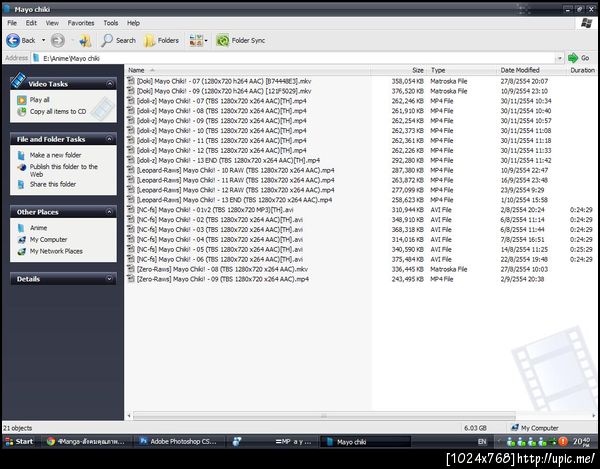Image resolution: width=600 pixels, height=469 pixels.
Task: Switch to Adobe Photoshop in taskbar
Action: pos(179,441)
